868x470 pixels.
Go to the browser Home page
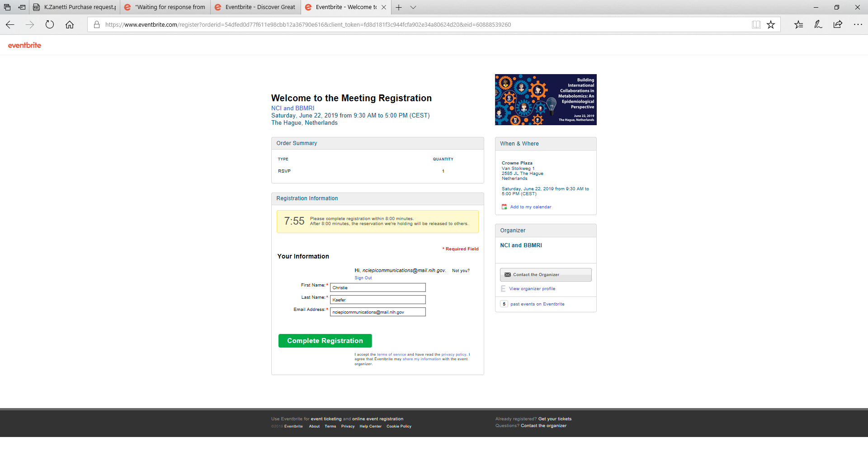pyautogui.click(x=70, y=25)
